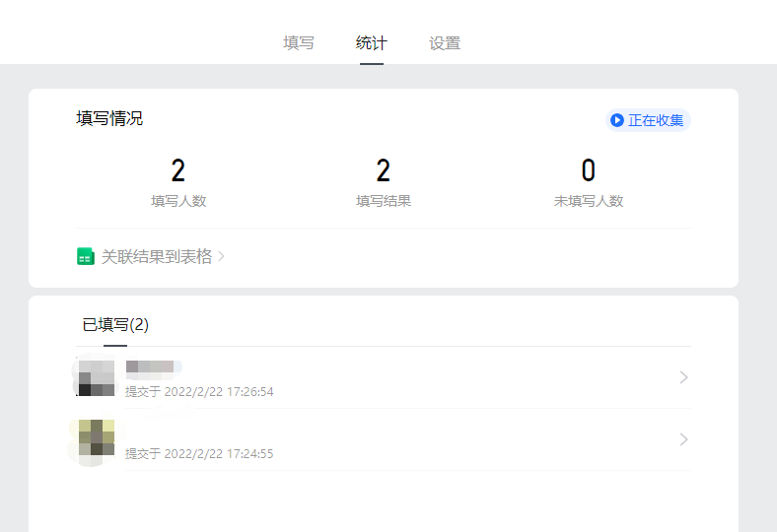Select the 统计 tab
Screen dimensions: 777x532
372,43
